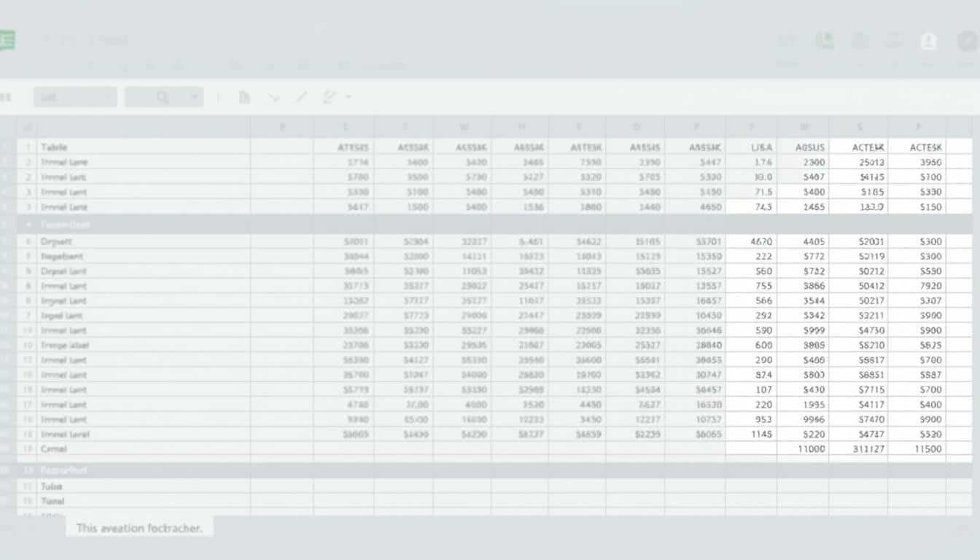
Task: Open the magnifier zoom dropdown
Action: 164,97
